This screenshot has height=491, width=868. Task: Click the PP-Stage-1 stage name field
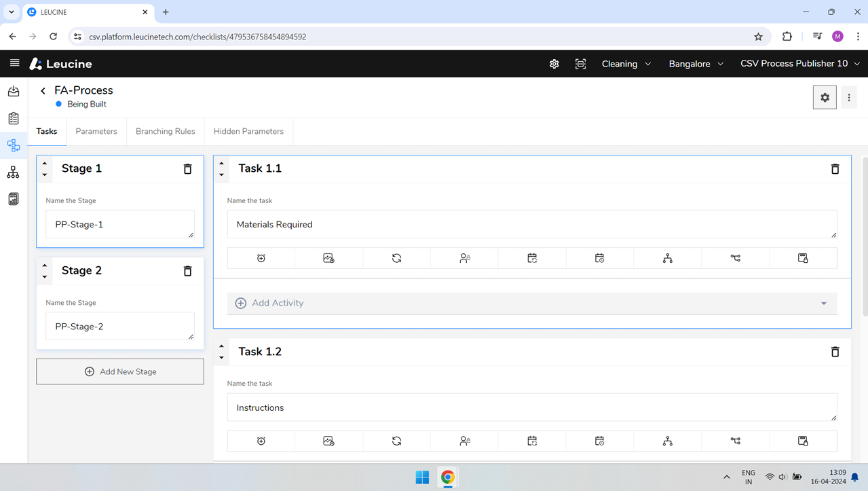120,224
